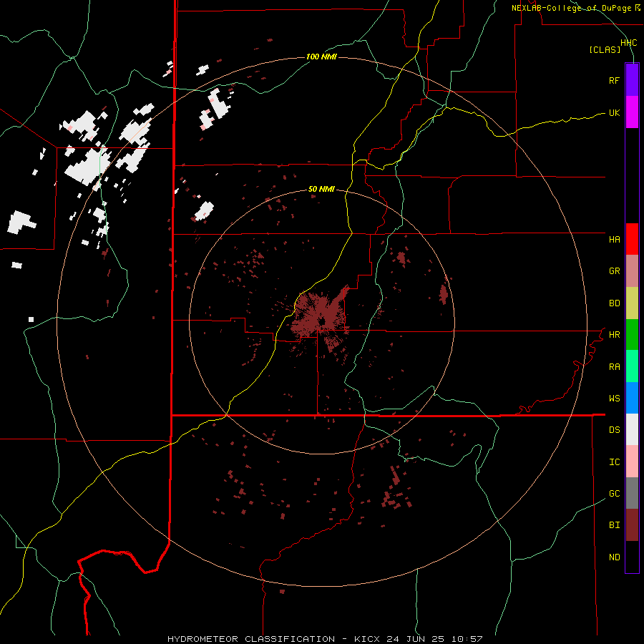644x644 pixels.
Task: Click the 'BD' legend label
Action: point(614,303)
